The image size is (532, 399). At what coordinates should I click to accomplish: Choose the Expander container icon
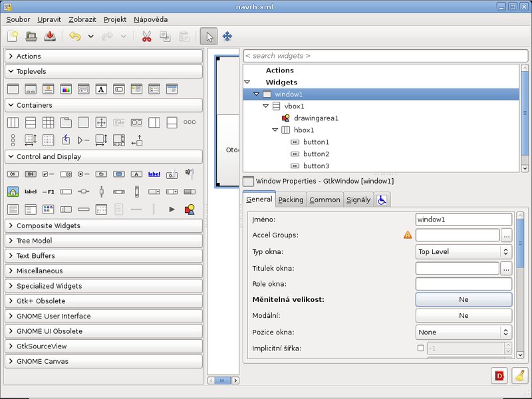[84, 140]
